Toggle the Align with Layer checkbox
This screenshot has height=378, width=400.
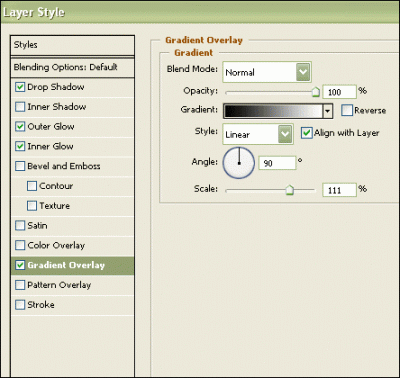pyautogui.click(x=307, y=133)
